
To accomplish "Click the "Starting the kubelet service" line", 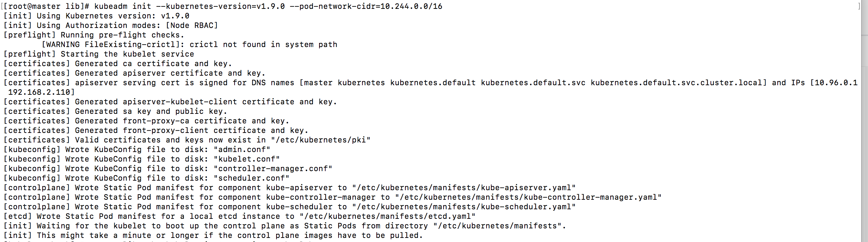I will tap(127, 54).
